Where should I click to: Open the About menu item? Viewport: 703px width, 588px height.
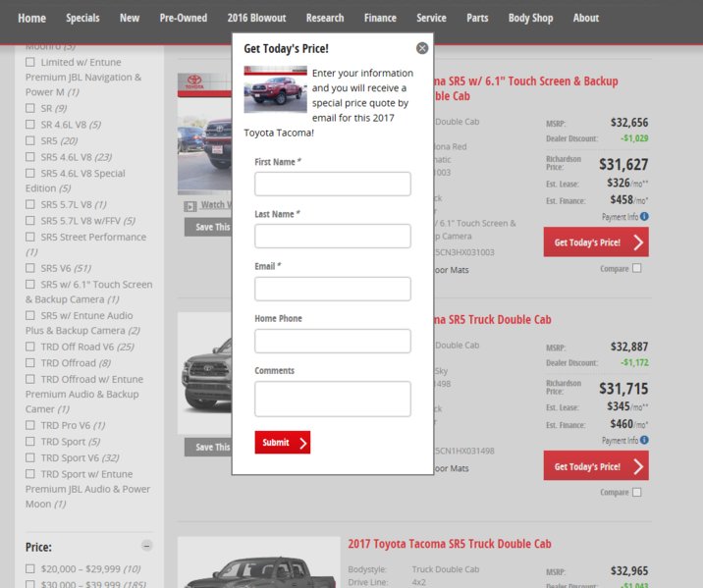click(586, 18)
